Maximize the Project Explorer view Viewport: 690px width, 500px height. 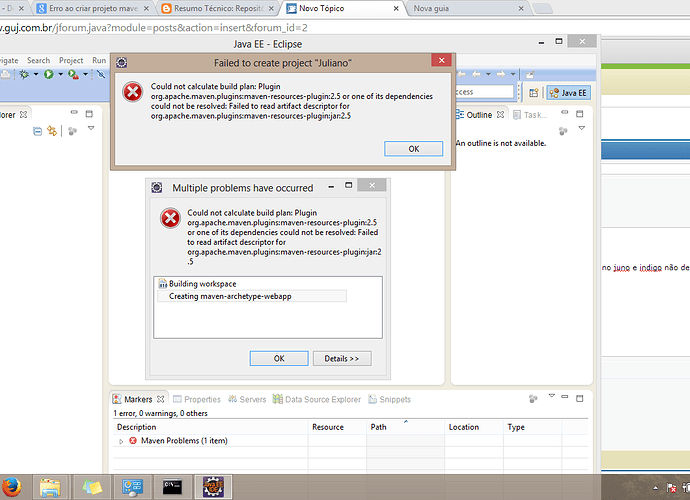tap(89, 114)
